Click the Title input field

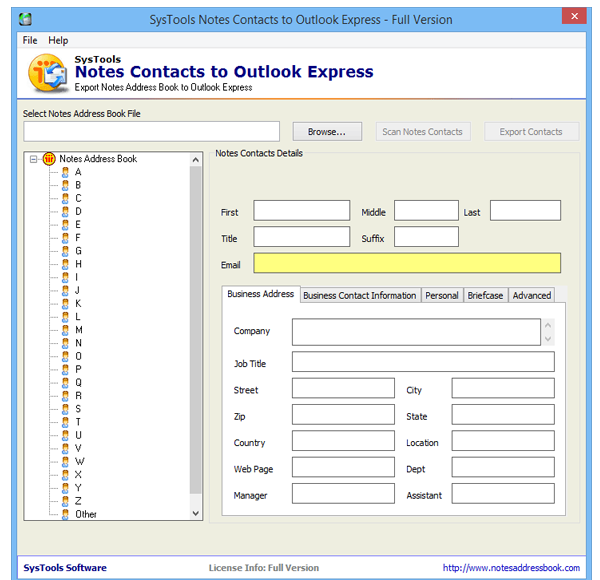click(302, 237)
